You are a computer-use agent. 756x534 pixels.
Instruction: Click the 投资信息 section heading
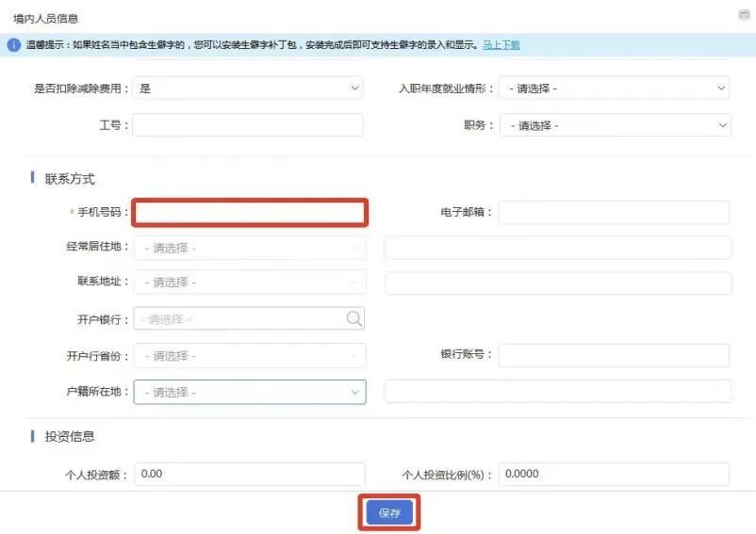70,436
